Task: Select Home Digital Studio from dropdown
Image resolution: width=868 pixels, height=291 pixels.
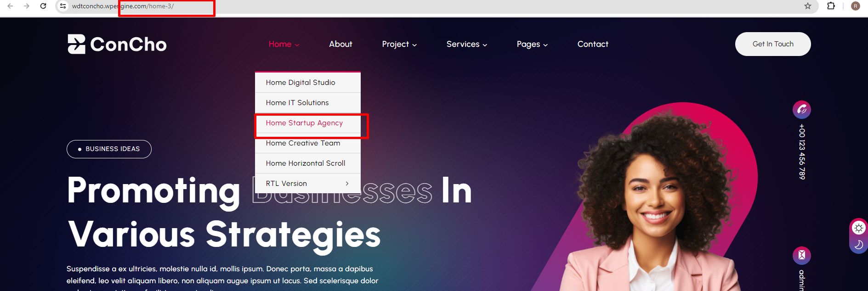Action: [x=308, y=83]
